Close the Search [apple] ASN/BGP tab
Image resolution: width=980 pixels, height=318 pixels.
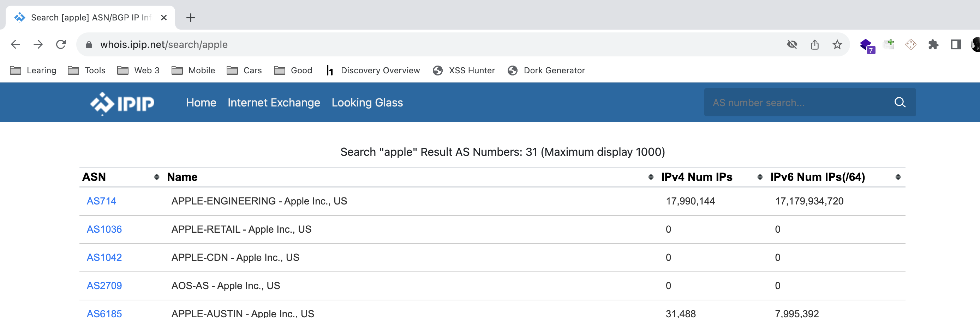pos(164,18)
